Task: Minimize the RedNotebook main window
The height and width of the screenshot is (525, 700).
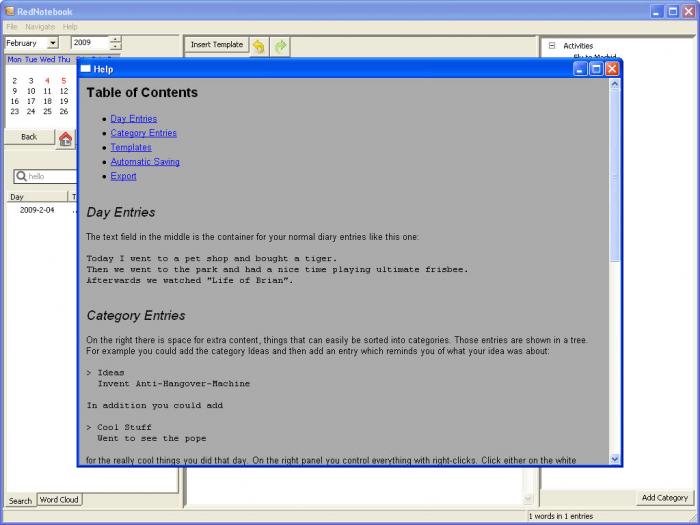Action: click(x=656, y=11)
